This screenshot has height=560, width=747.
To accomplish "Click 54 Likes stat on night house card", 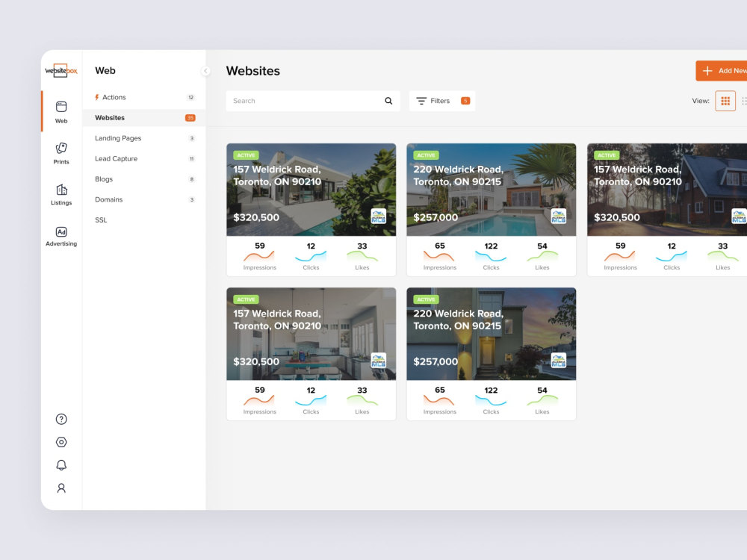I will click(x=542, y=400).
